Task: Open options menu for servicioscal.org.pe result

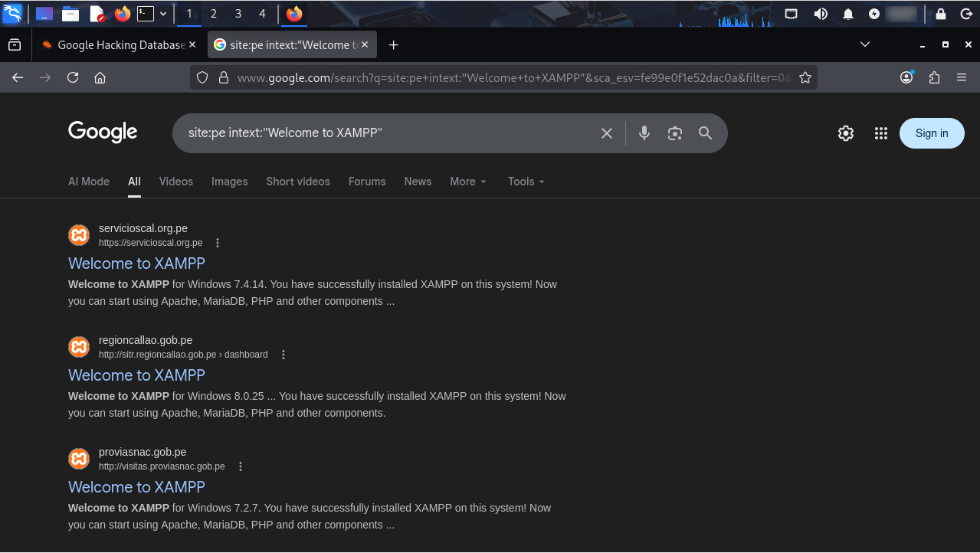Action: [x=218, y=243]
